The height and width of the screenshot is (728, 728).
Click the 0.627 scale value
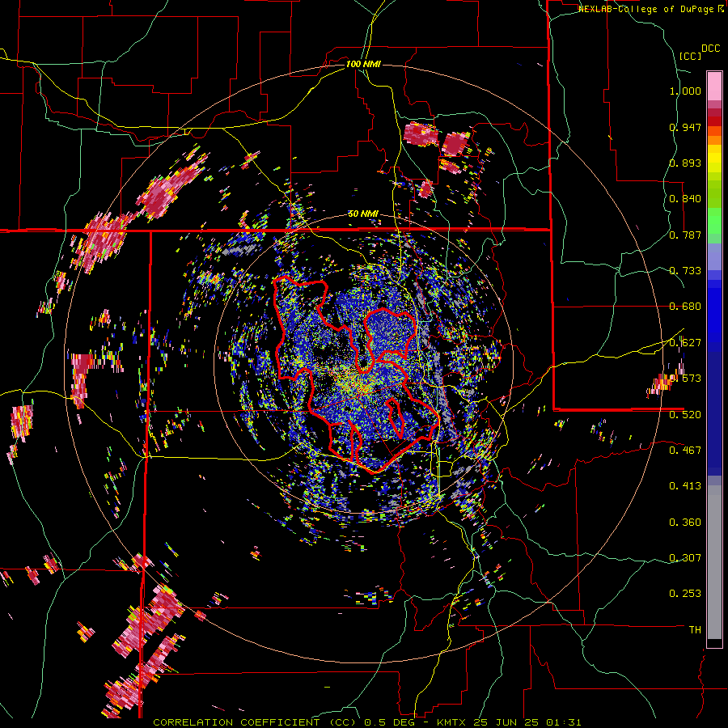(685, 343)
